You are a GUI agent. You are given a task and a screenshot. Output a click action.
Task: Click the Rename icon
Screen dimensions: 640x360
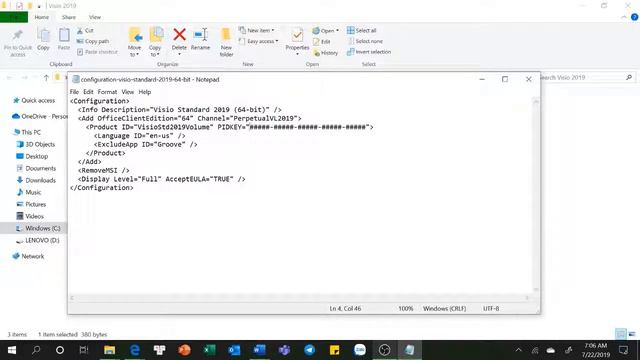pos(200,35)
